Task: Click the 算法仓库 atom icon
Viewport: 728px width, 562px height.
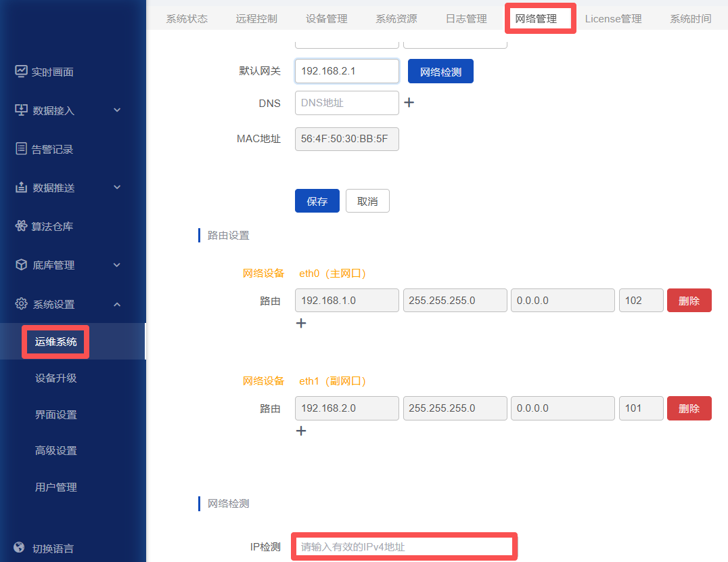Action: [x=22, y=226]
